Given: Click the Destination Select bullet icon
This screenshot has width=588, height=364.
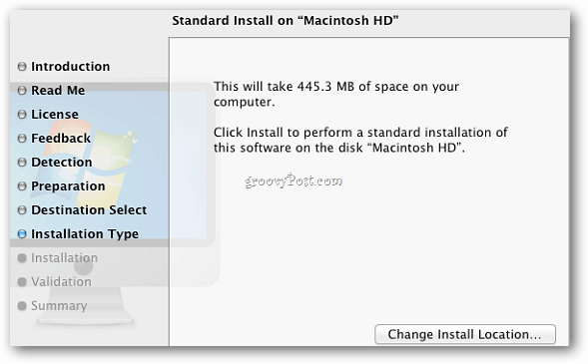Looking at the screenshot, I should (22, 210).
